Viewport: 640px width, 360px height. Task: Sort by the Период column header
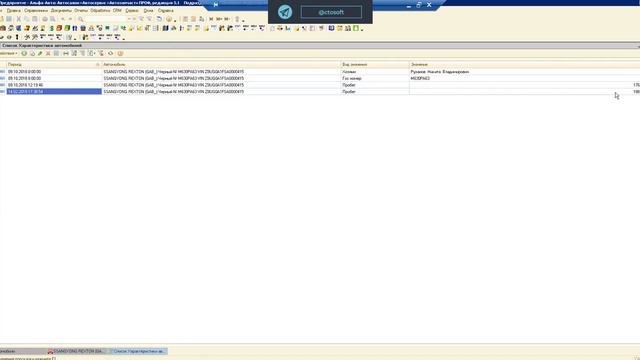[x=53, y=64]
